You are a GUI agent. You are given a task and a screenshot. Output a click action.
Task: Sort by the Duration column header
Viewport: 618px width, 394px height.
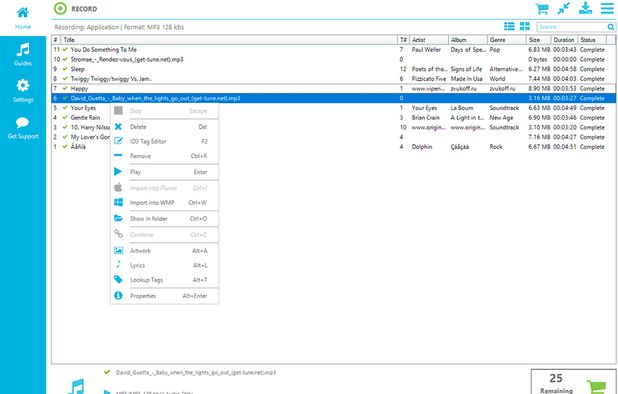pos(564,39)
